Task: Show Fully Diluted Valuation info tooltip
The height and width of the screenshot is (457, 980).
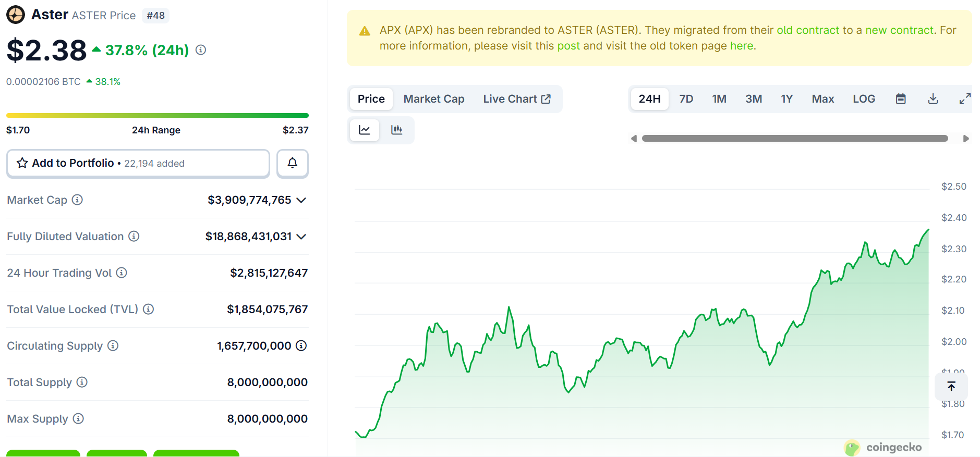Action: coord(134,236)
